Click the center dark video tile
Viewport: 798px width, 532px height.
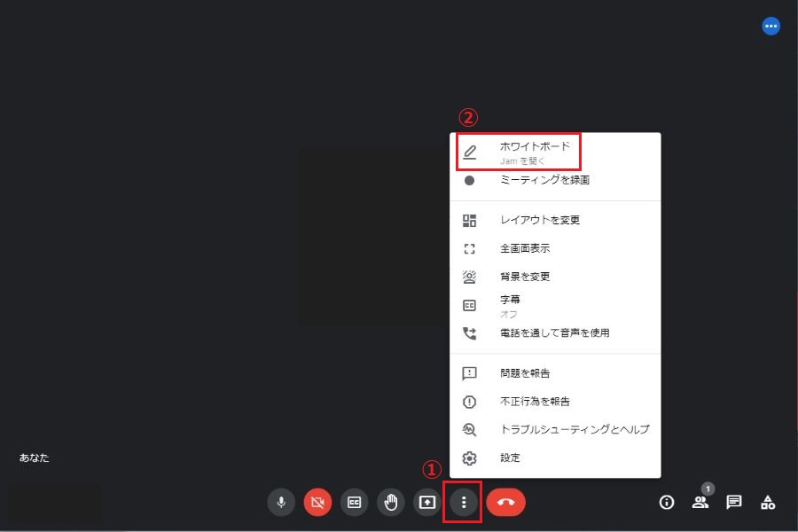[374, 237]
